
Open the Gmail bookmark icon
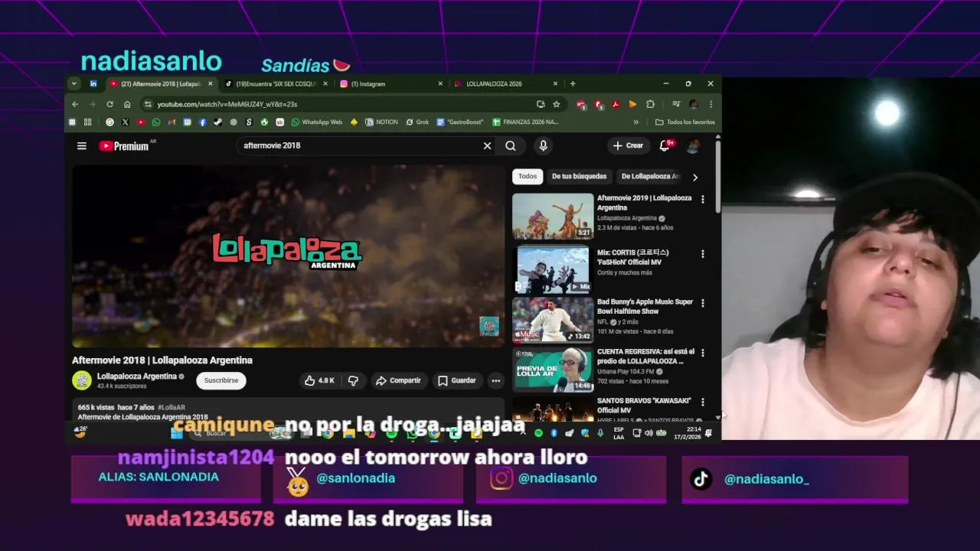(x=171, y=122)
